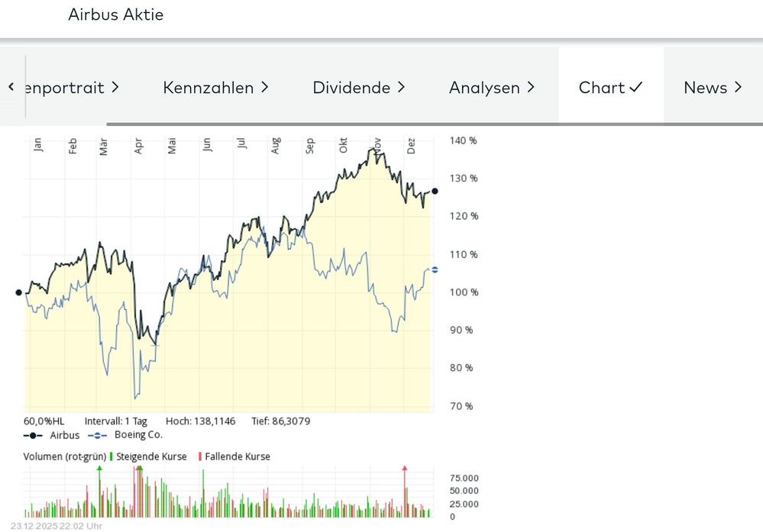The image size is (763, 532).
Task: Click the Chart tab checkmark icon
Action: coord(636,88)
